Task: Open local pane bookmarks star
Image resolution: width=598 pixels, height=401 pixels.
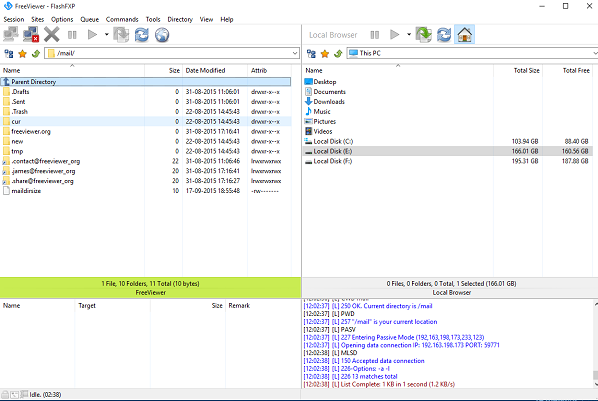Action: (325, 53)
